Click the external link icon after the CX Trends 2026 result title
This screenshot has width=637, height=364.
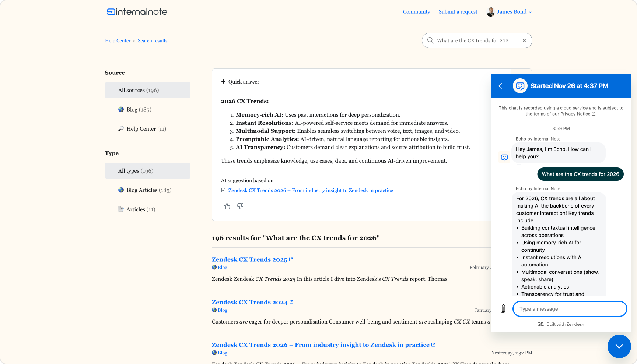point(433,344)
